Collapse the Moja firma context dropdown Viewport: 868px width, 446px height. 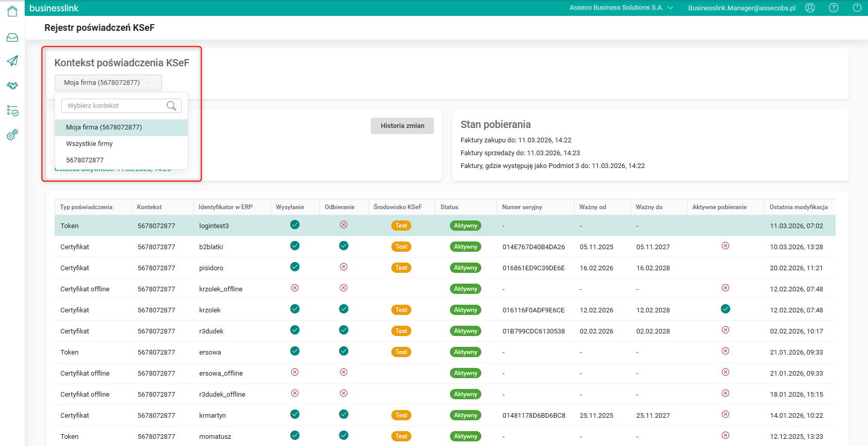tap(108, 83)
